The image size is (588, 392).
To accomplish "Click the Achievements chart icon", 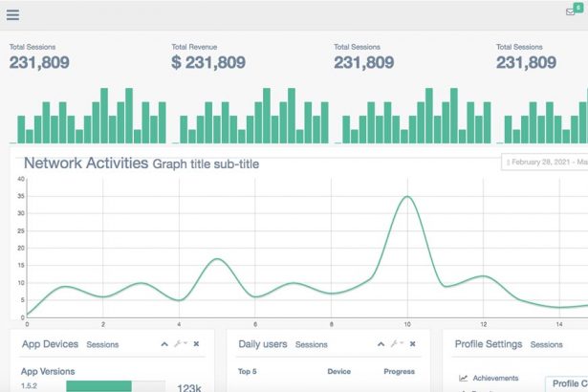I will point(464,379).
